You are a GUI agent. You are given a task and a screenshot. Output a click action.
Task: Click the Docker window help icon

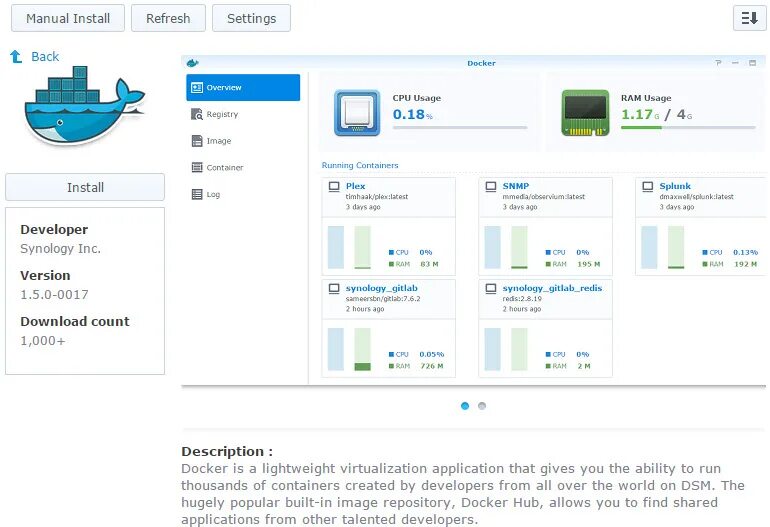(x=718, y=63)
